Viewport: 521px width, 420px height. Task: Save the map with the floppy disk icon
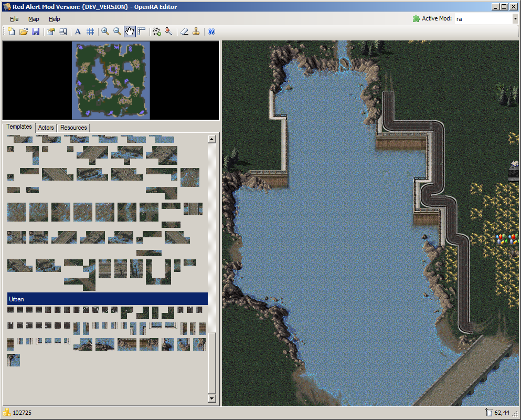click(36, 31)
